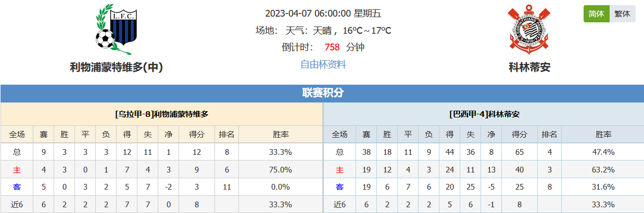
Task: Click the 利物浦蒙特维多(中) team name
Action: (x=117, y=67)
